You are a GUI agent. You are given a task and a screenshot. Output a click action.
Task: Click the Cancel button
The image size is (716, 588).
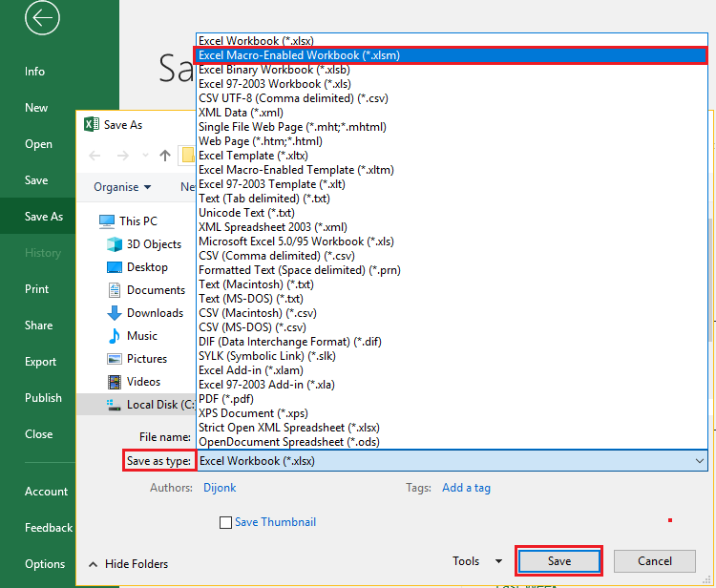coord(654,561)
